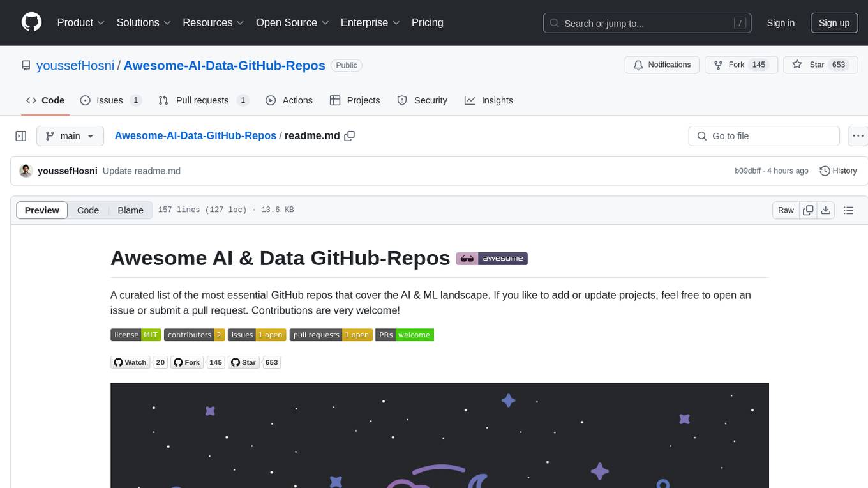
Task: Click the issues 1 open badge
Action: coord(257,335)
